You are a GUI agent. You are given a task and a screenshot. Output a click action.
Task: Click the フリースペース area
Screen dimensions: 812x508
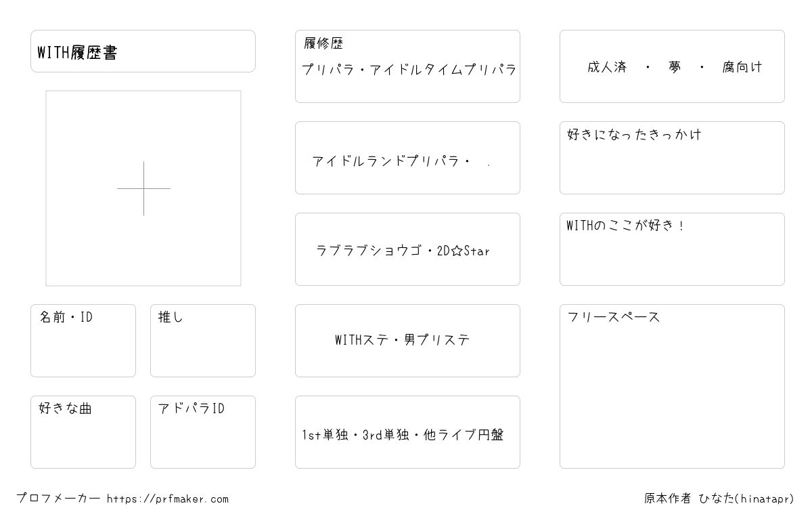coord(672,386)
